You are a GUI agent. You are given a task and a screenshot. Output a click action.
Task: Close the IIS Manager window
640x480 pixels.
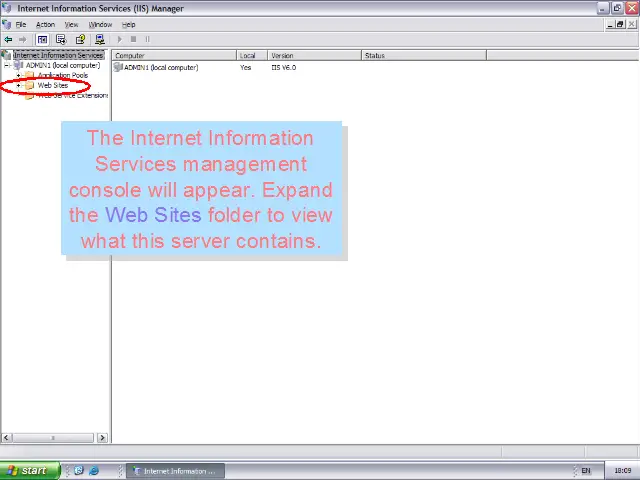[x=632, y=8]
